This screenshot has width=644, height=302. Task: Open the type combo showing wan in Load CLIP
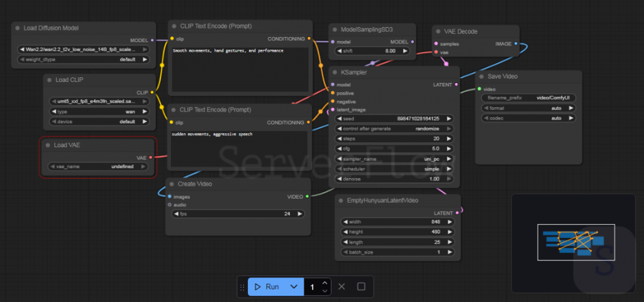(99, 111)
